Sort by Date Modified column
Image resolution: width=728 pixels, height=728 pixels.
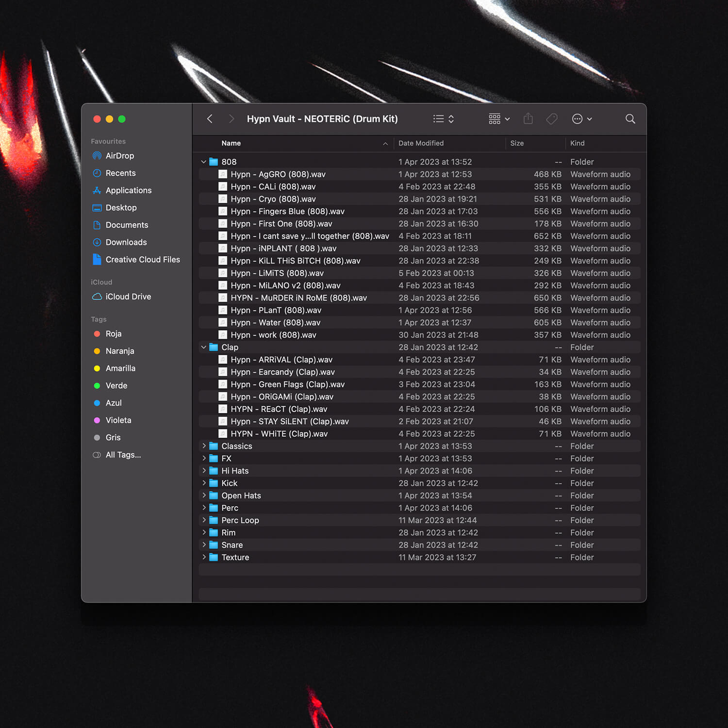[421, 143]
